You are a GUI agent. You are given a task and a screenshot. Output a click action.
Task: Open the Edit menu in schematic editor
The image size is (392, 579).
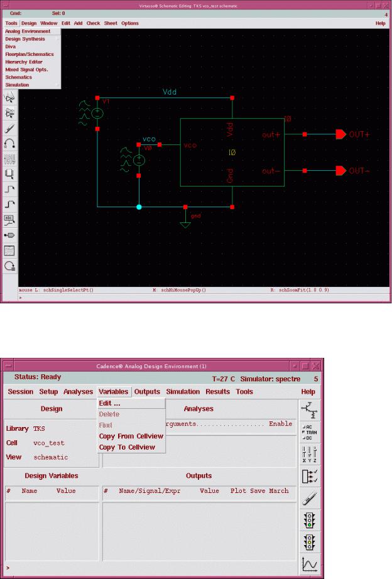[66, 23]
